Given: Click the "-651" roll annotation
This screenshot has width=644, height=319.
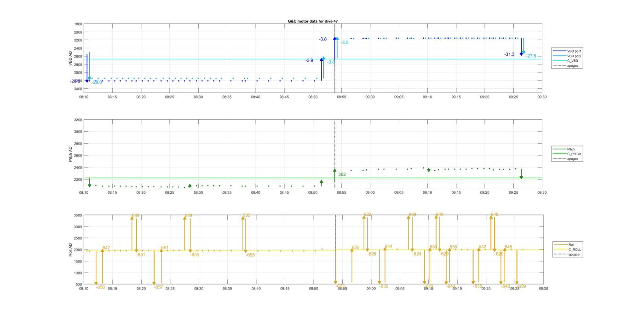Looking at the screenshot, I should pyautogui.click(x=140, y=255).
